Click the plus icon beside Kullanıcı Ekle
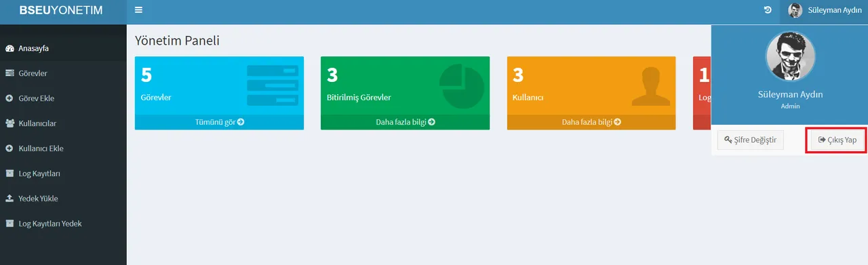Screen dimensions: 868x265 [9, 148]
